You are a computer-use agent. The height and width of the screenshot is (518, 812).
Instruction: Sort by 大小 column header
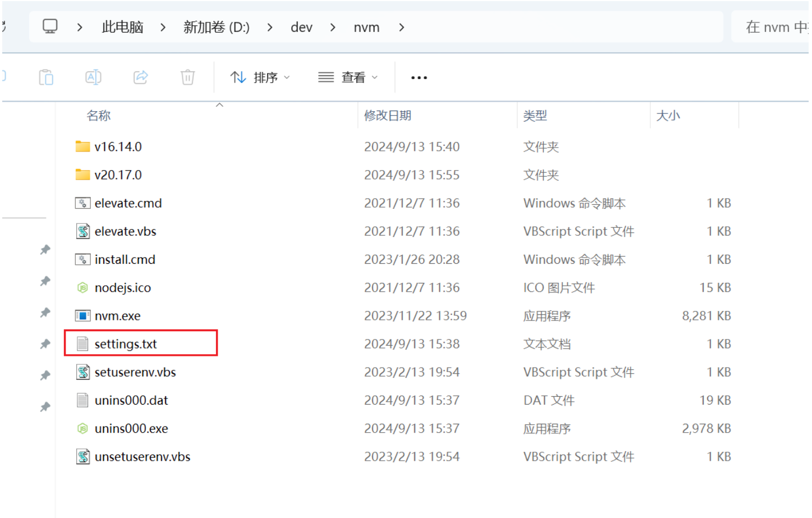[668, 116]
